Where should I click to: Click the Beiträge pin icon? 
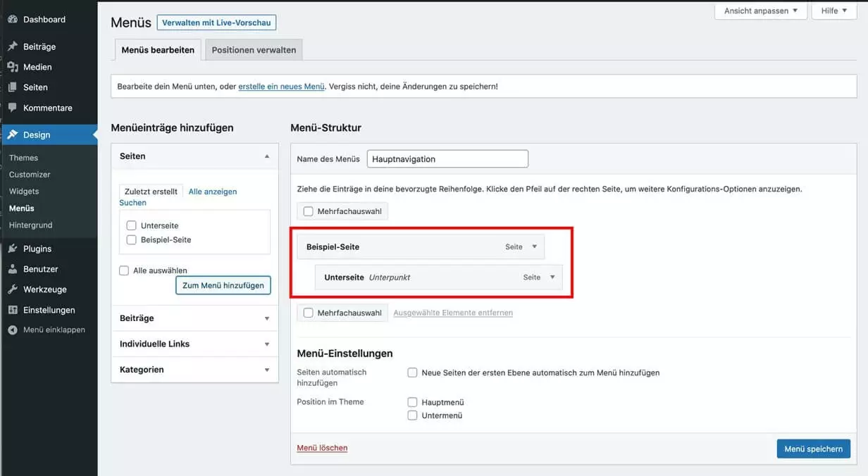pyautogui.click(x=13, y=46)
